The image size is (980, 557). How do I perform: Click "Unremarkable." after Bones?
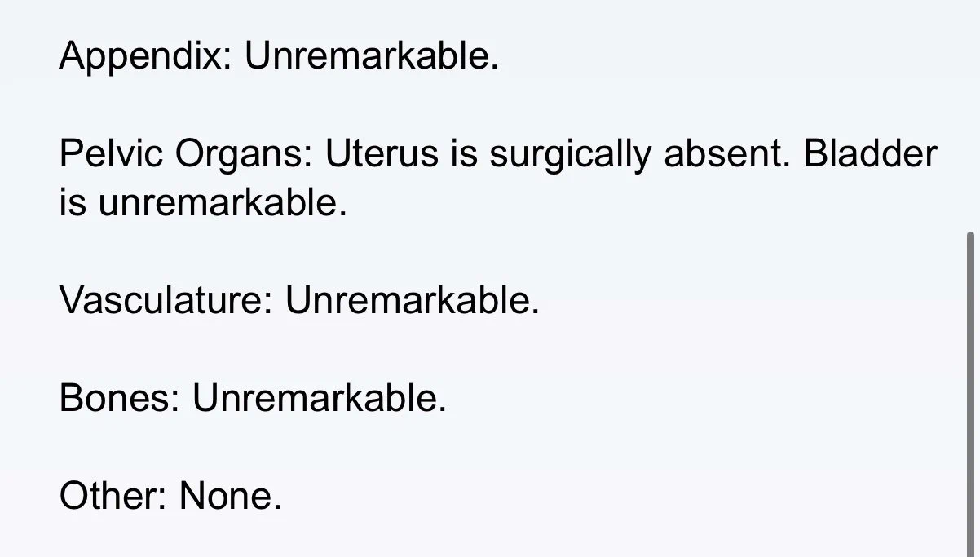(x=320, y=398)
